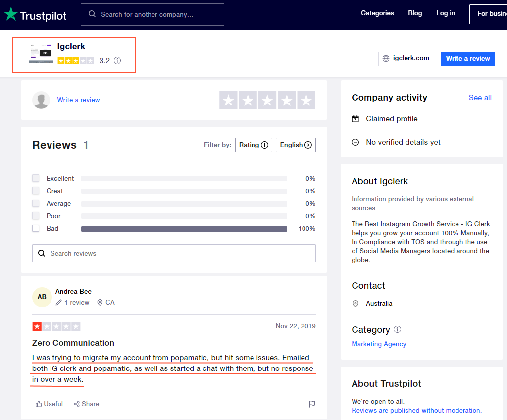Click the Great 0% rating bar
This screenshot has width=507, height=420.
(x=184, y=191)
